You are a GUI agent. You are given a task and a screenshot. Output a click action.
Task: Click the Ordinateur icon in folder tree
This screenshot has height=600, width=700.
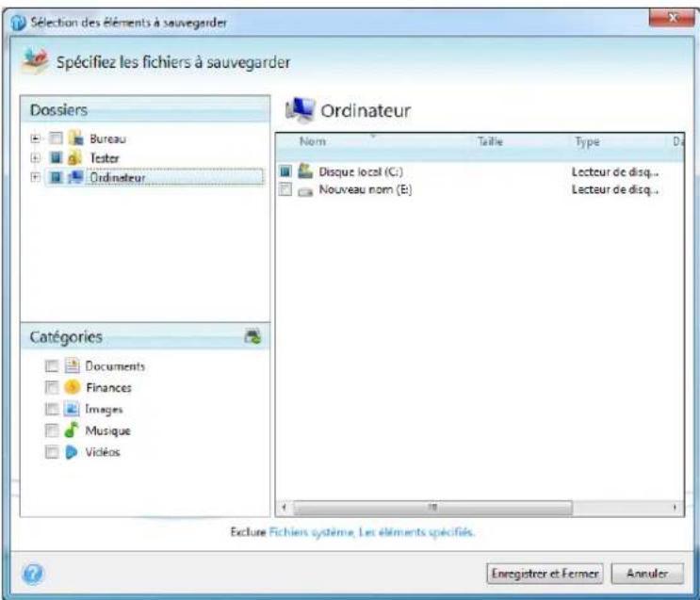[x=75, y=177]
